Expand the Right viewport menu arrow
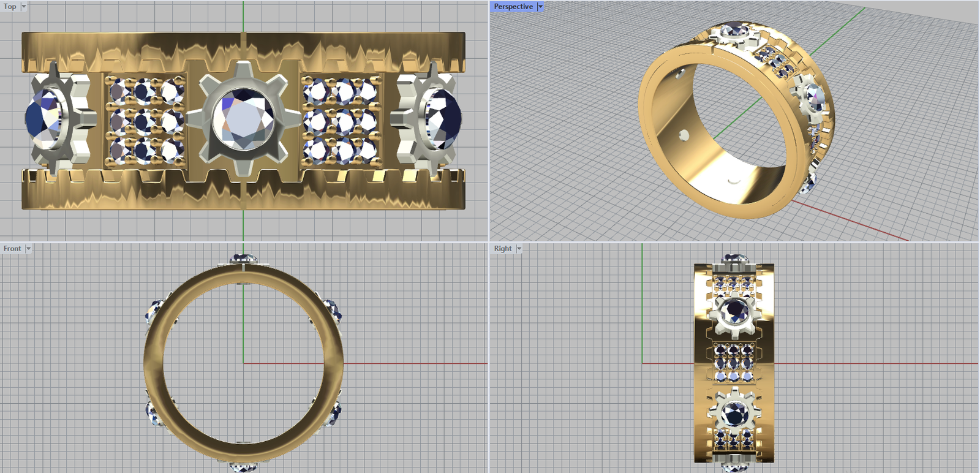Screen dimensions: 980x473 pos(519,249)
